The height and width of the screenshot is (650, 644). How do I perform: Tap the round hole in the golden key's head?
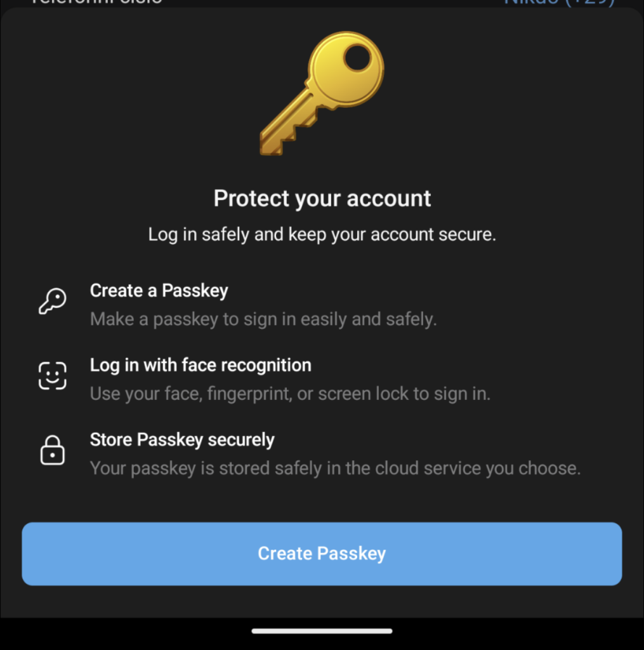point(357,58)
